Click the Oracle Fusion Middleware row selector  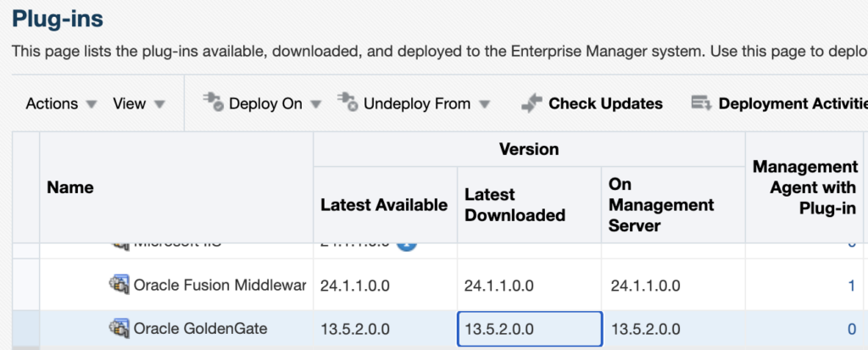click(26, 285)
